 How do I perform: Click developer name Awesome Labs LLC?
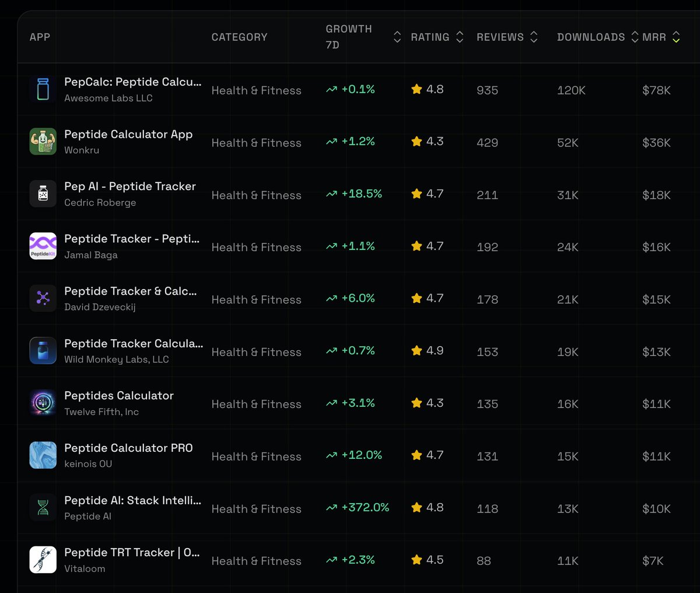point(108,98)
